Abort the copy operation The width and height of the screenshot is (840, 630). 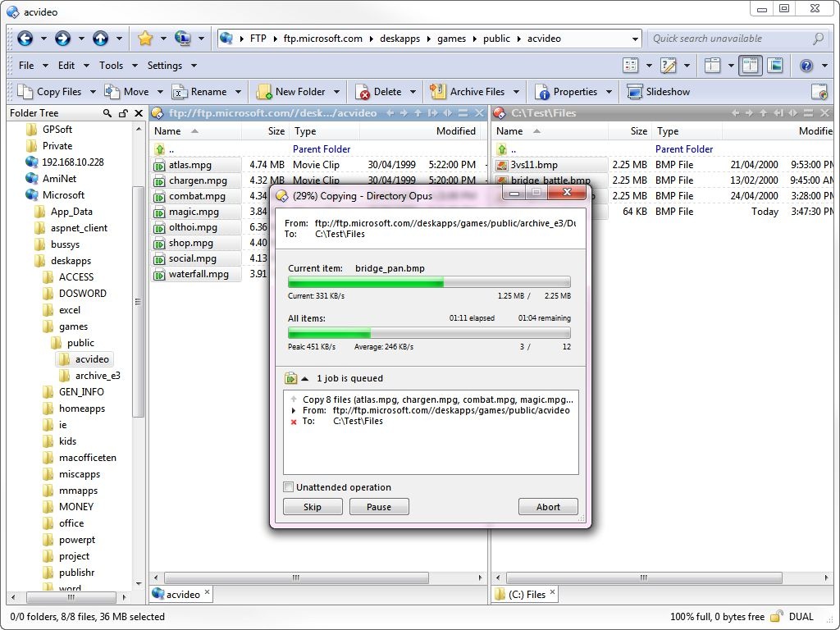547,506
